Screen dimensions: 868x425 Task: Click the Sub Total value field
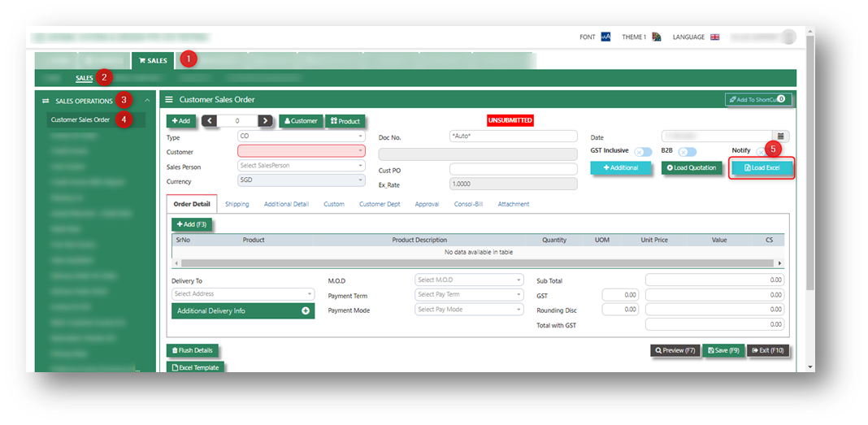[714, 280]
